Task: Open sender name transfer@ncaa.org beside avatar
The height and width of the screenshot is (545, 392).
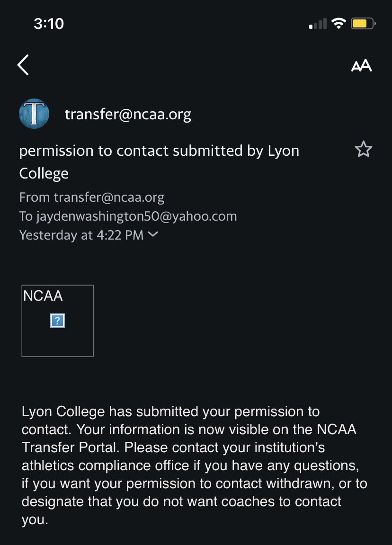Action: [x=128, y=115]
